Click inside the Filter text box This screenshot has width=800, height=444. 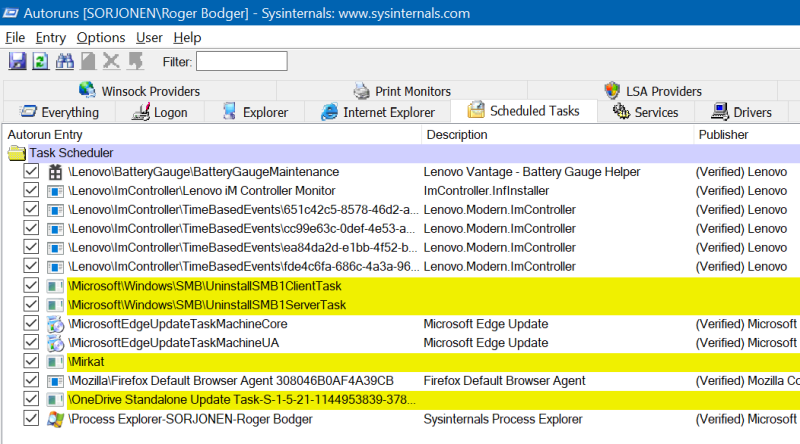[x=241, y=62]
